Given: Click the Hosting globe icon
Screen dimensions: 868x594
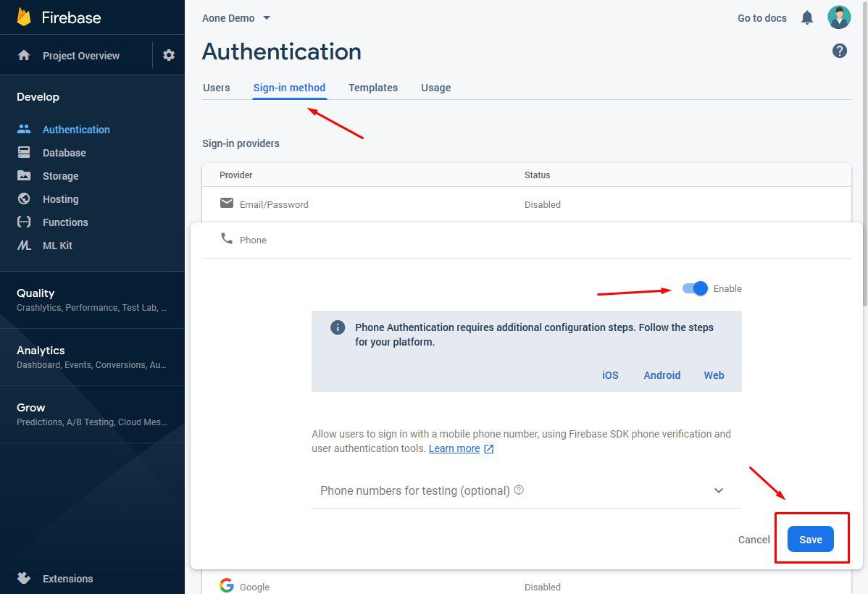Looking at the screenshot, I should [24, 198].
